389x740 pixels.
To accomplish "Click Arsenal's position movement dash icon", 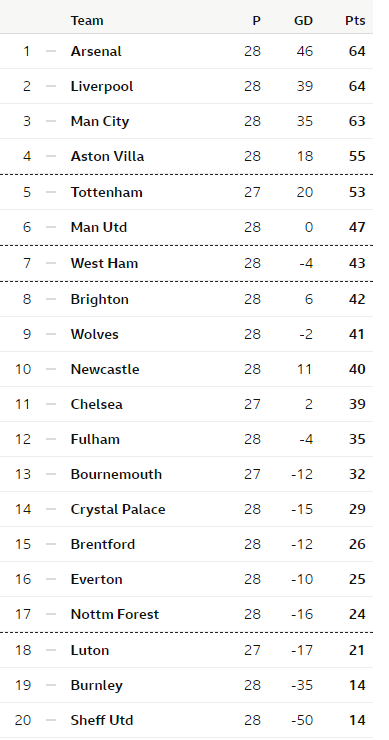I will (51, 51).
